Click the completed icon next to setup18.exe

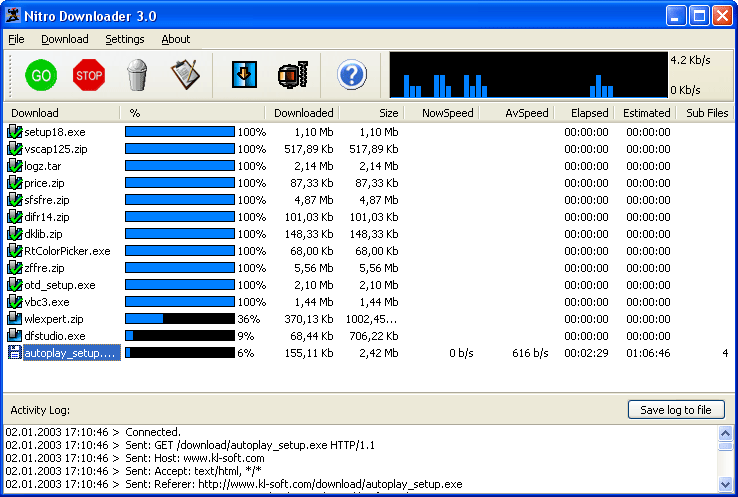click(x=15, y=132)
